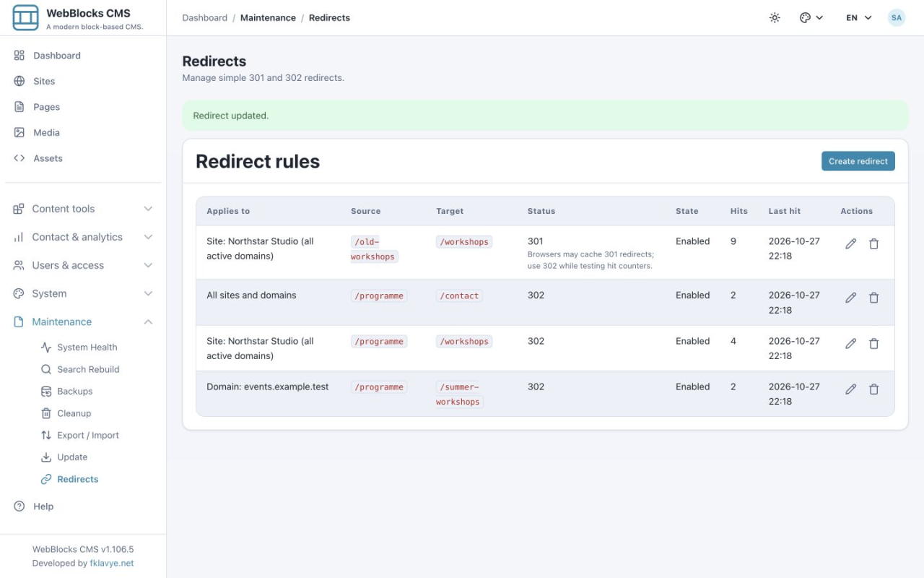Click the WebBlocks CMS logo icon

pyautogui.click(x=26, y=17)
